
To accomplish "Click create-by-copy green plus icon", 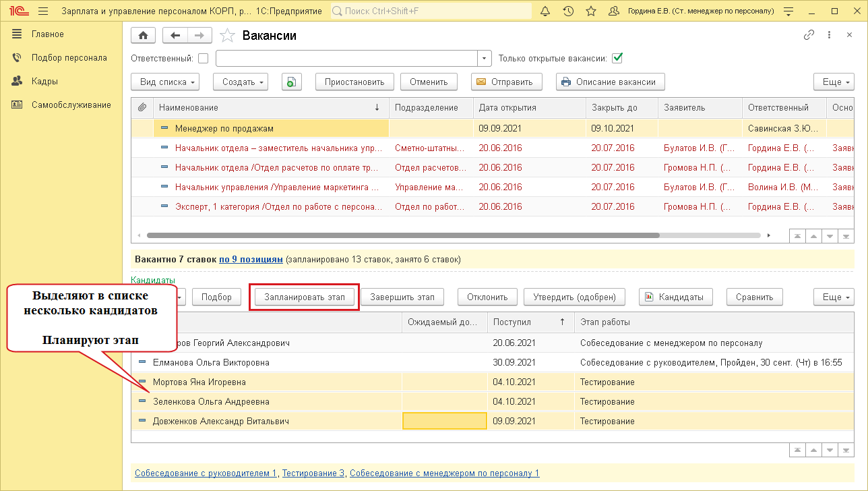I will (291, 82).
